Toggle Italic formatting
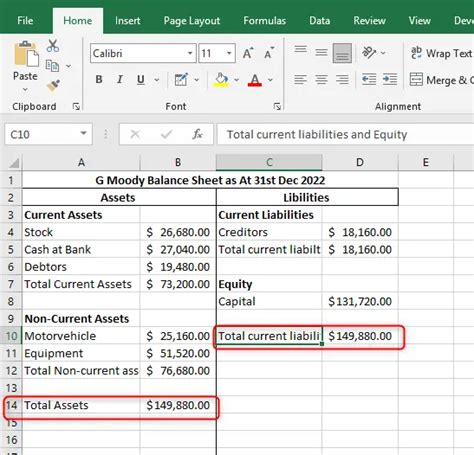The width and height of the screenshot is (474, 455). click(x=120, y=79)
